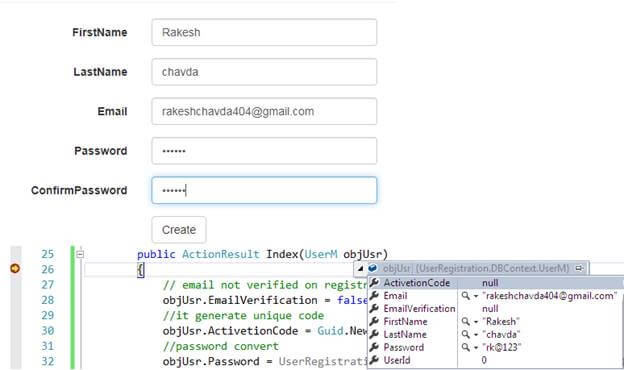Open visualizer dropdown arrow for Password value
Viewport: 624px width, 370px height.
pos(476,348)
